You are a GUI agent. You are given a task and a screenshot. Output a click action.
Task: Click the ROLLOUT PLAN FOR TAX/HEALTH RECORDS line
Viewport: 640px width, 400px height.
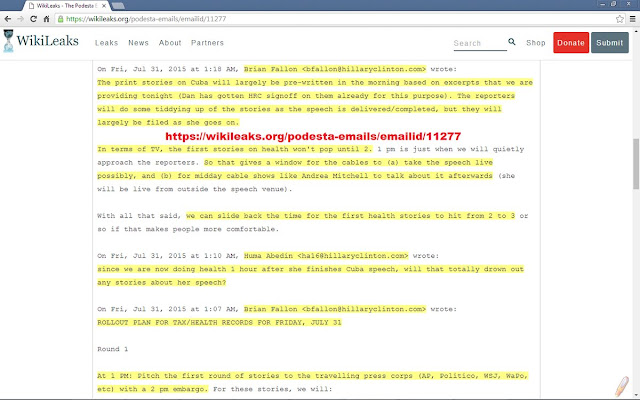pyautogui.click(x=219, y=322)
